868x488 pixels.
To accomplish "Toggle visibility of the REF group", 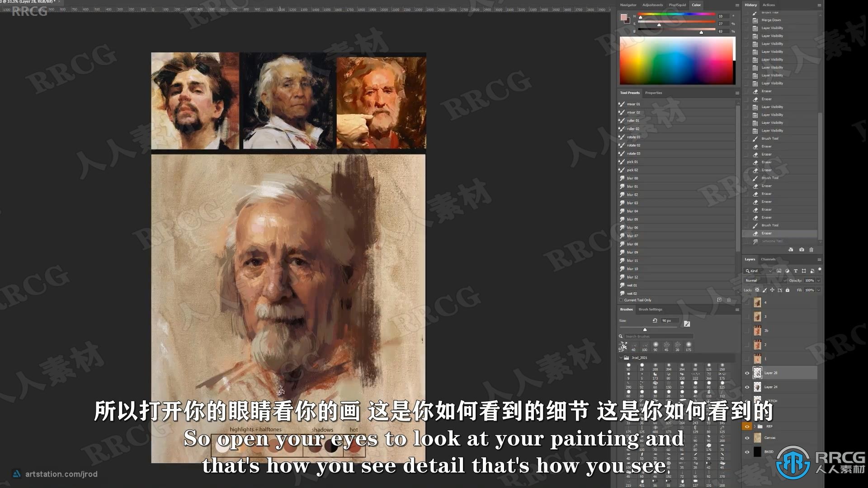I will coord(747,426).
